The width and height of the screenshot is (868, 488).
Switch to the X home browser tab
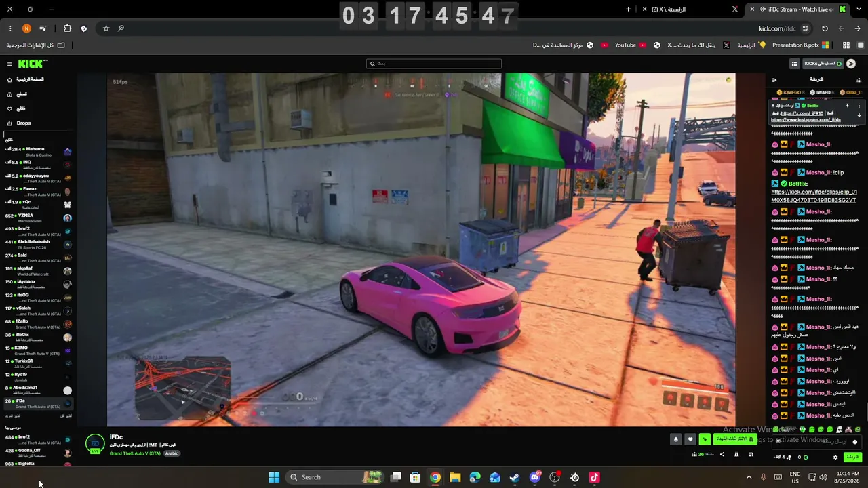tap(691, 9)
